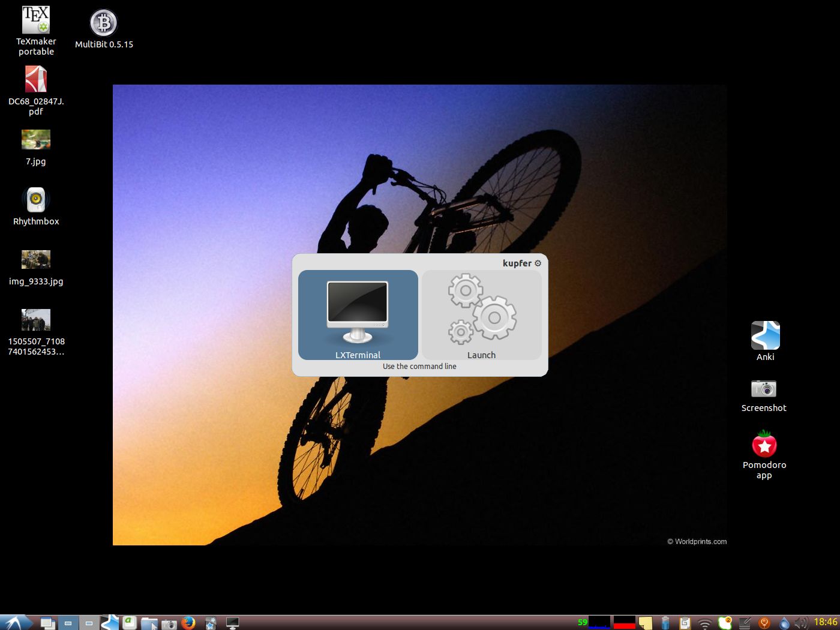This screenshot has height=630, width=840.
Task: Select the DC68_02847J.pdf desktop file
Action: pyautogui.click(x=36, y=91)
